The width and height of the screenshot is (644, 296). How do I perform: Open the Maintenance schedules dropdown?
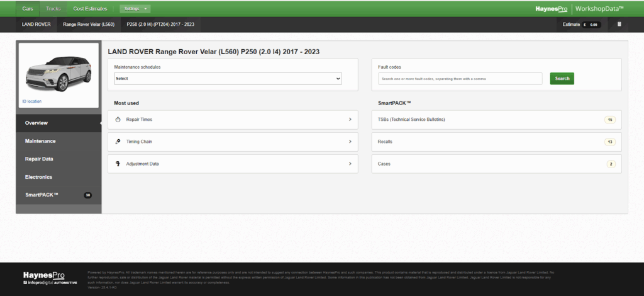tap(228, 79)
